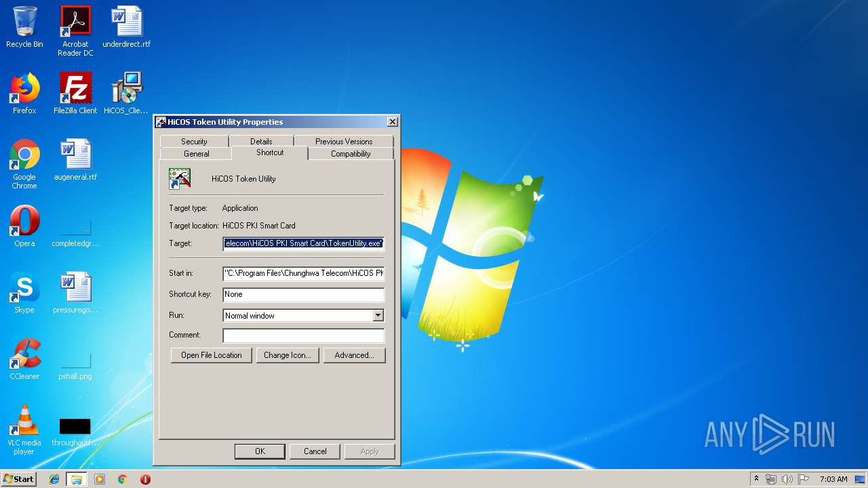Image resolution: width=868 pixels, height=488 pixels.
Task: Select augeneral.rtf document icon
Action: pyautogui.click(x=75, y=160)
